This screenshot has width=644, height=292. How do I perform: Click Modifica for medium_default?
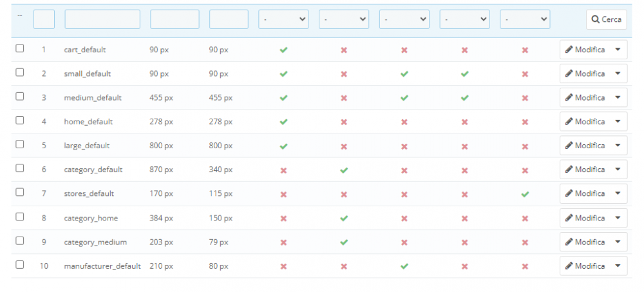pos(585,98)
